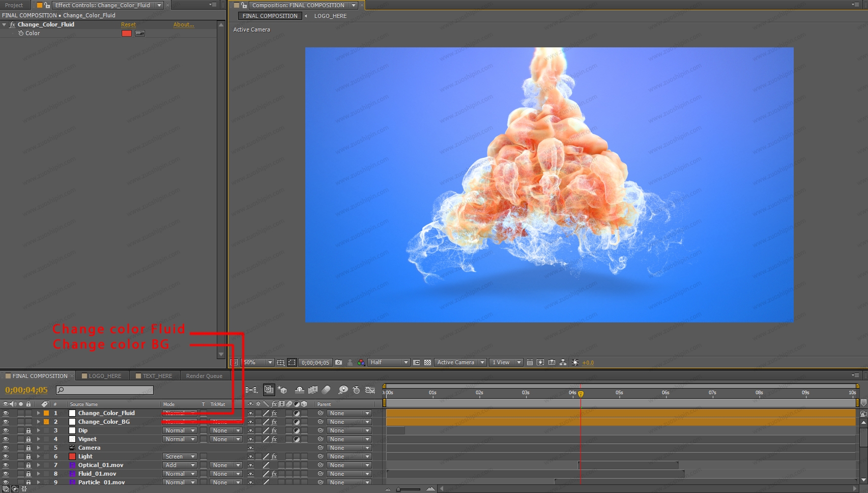
Task: Switch to the LOGO_HERE timeline tab
Action: [x=105, y=376]
